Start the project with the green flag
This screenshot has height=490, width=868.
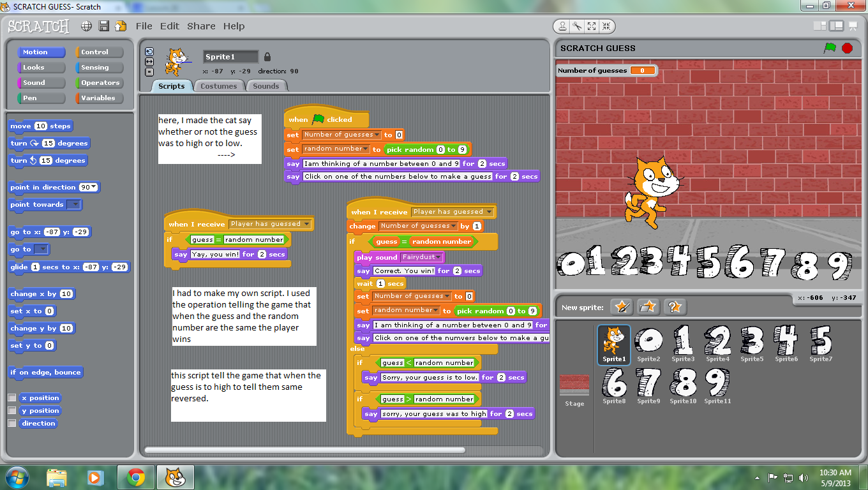pos(830,47)
